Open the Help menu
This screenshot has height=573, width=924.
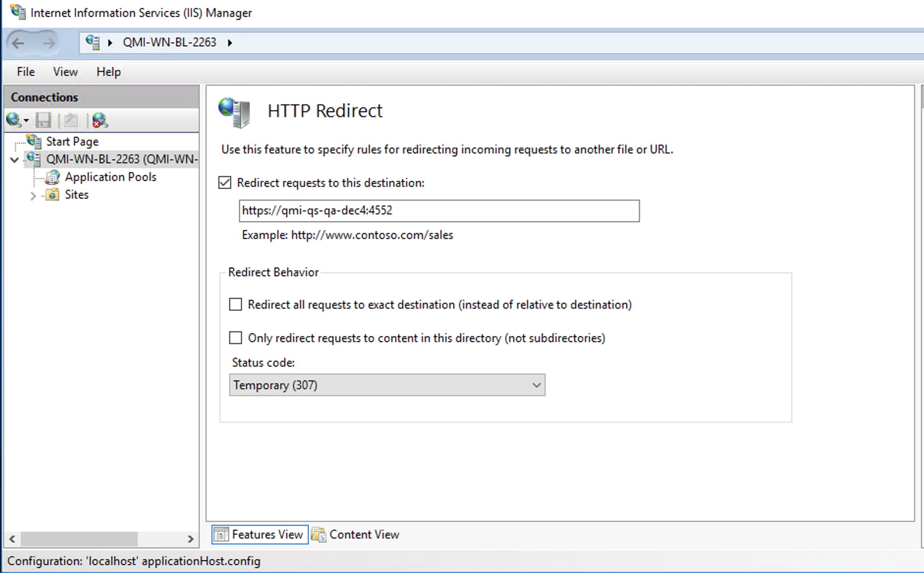click(108, 72)
